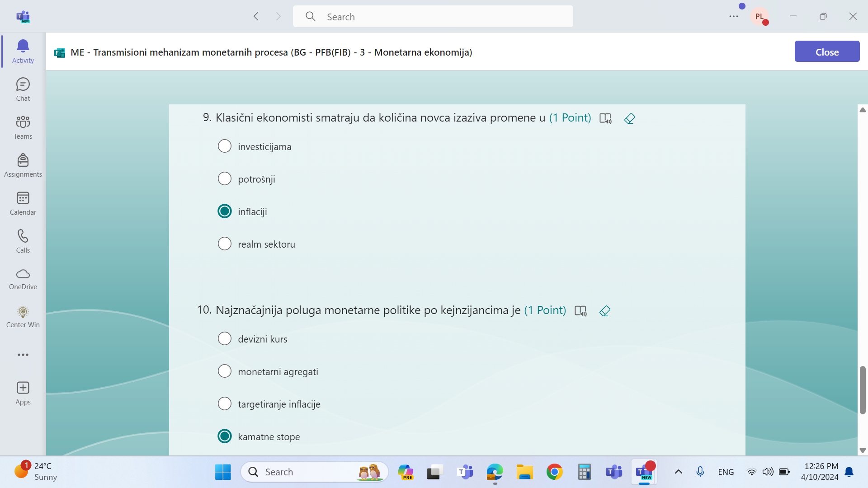The height and width of the screenshot is (488, 868).
Task: Open the Teams section icon
Action: click(23, 127)
